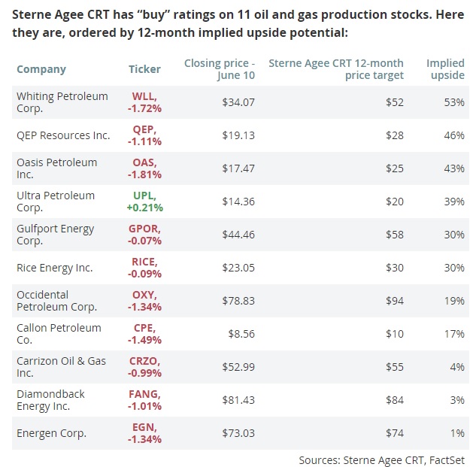Viewport: 476px width, 467px height.
Task: Click the Closing price column header
Action: (x=219, y=69)
